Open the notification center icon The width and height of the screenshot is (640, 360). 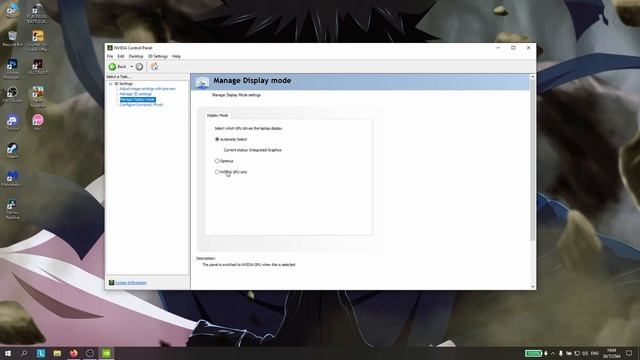(x=629, y=353)
